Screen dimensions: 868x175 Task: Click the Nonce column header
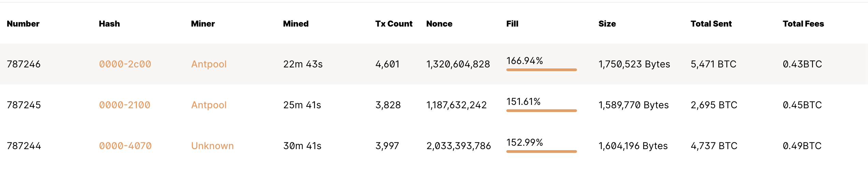pyautogui.click(x=439, y=23)
